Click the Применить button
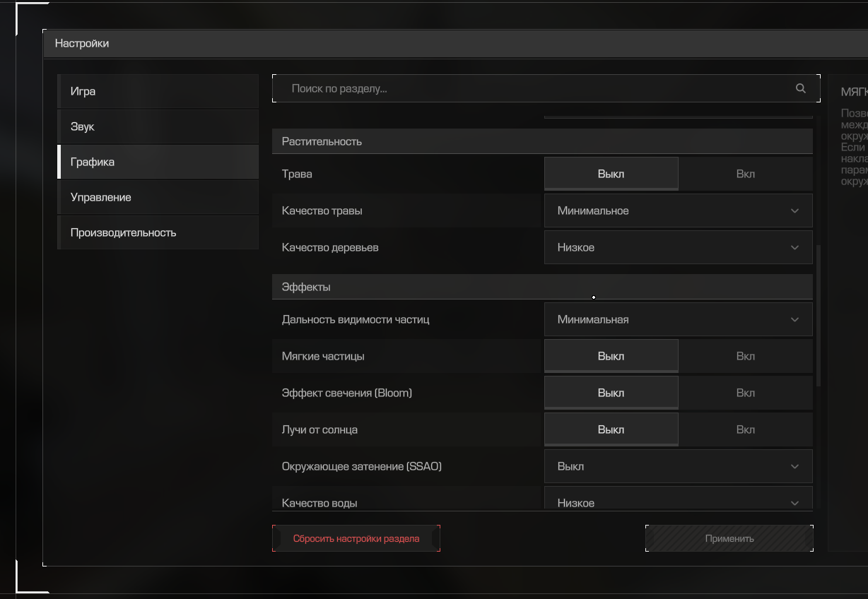Image resolution: width=868 pixels, height=599 pixels. pos(729,538)
